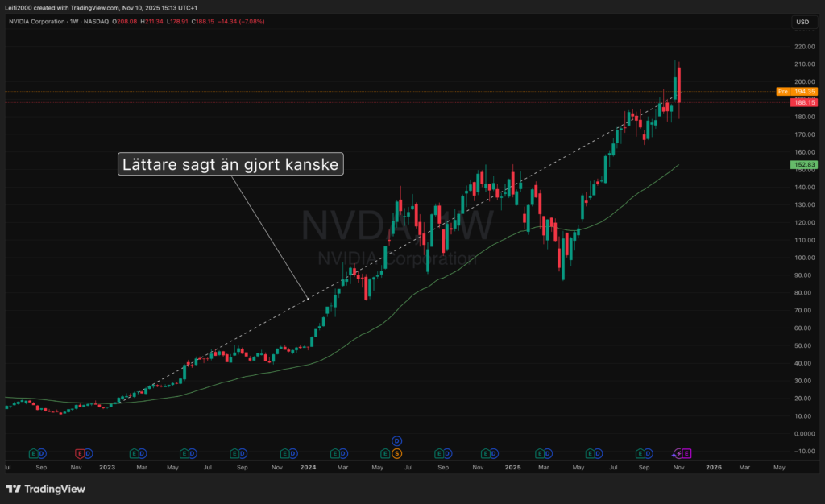This screenshot has width=825, height=504.
Task: Click the purple upcoming earnings E marker
Action: 687,453
